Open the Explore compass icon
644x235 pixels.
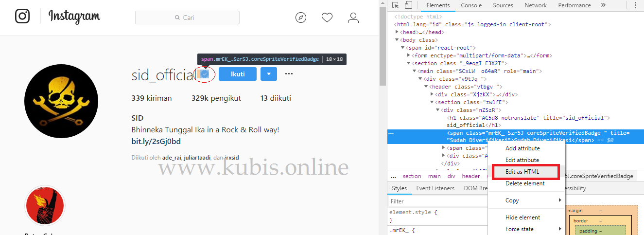[x=301, y=18]
